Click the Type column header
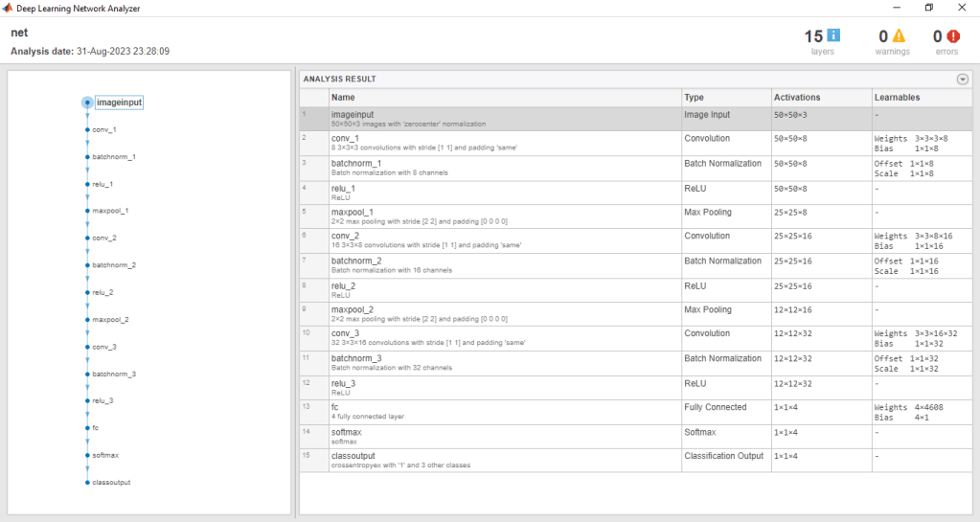The height and width of the screenshot is (522, 980). click(x=695, y=97)
